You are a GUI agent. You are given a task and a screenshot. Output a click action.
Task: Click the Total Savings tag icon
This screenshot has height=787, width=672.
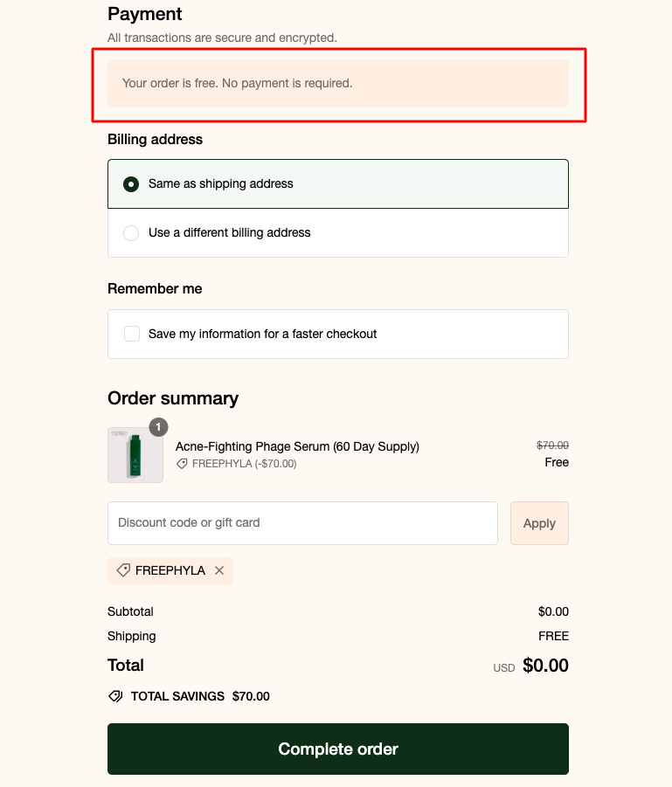[115, 697]
